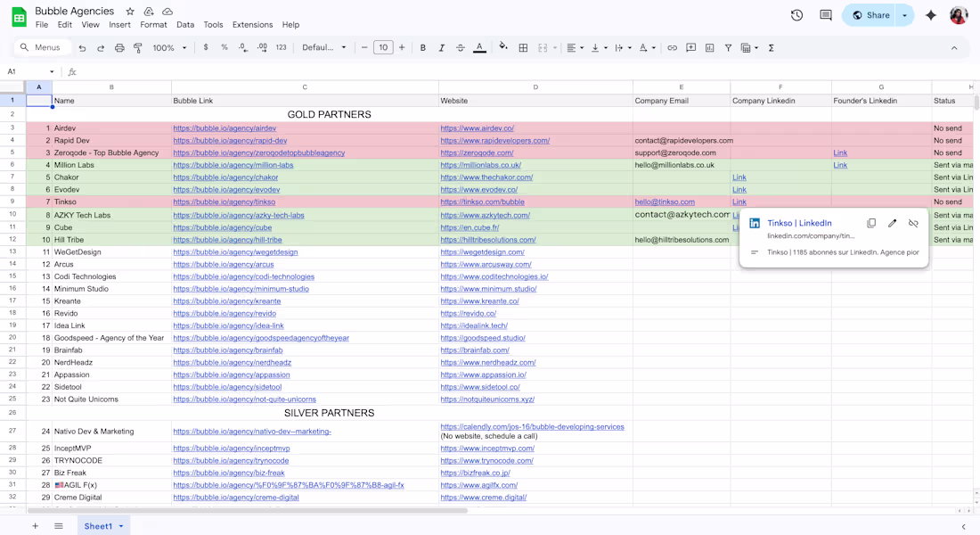980x535 pixels.
Task: Create a filter with funnel icon
Action: [728, 47]
